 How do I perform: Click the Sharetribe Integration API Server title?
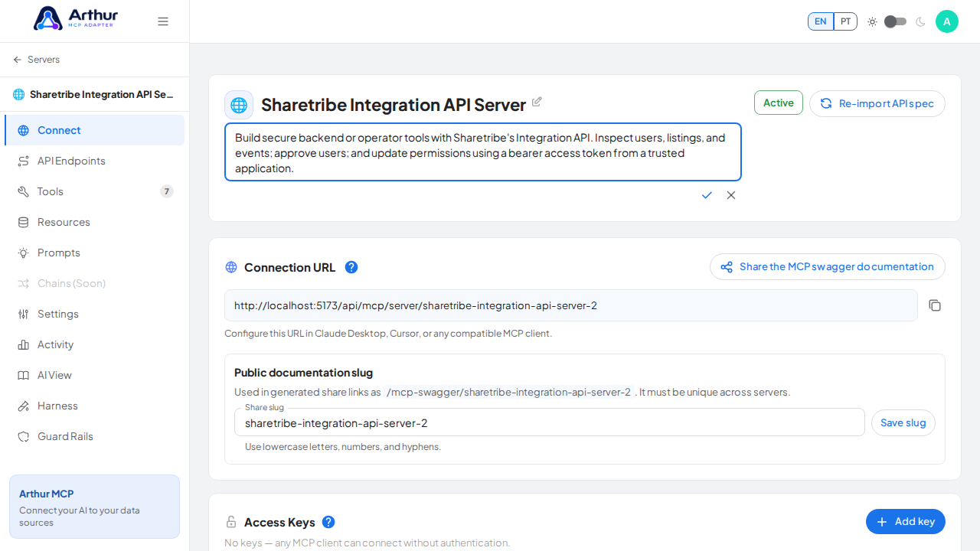(x=394, y=105)
